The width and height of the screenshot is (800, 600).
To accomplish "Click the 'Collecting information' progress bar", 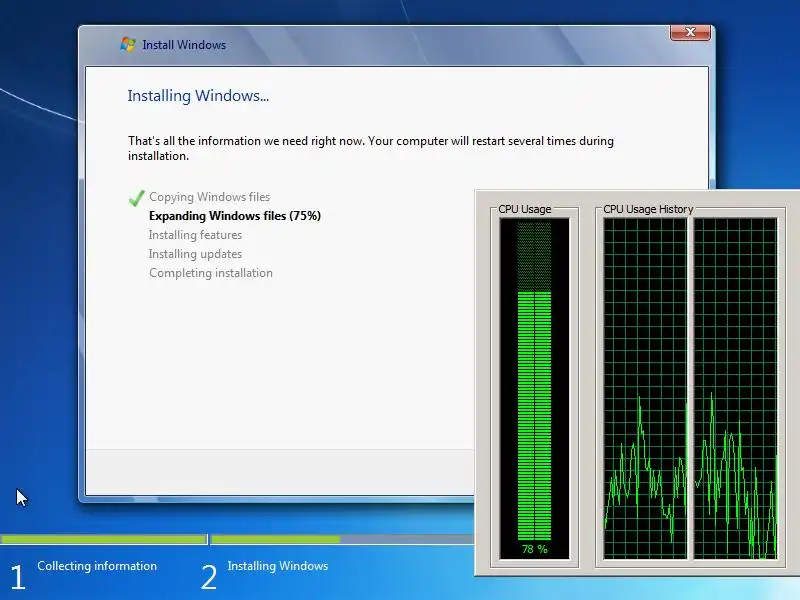I will (x=104, y=539).
